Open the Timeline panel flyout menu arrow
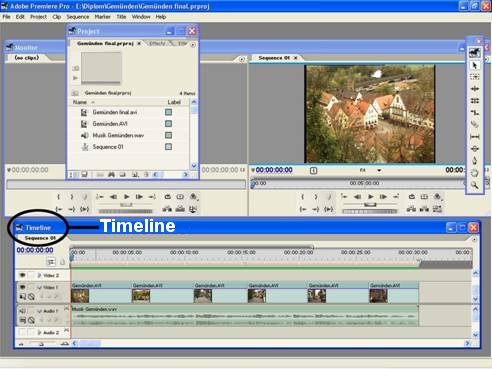This screenshot has height=369, width=492. (x=474, y=239)
